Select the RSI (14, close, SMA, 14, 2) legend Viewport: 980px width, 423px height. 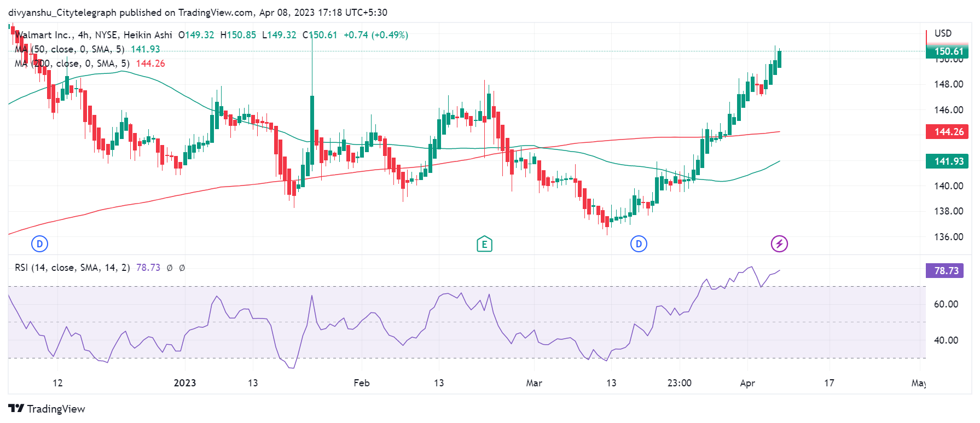click(x=72, y=268)
